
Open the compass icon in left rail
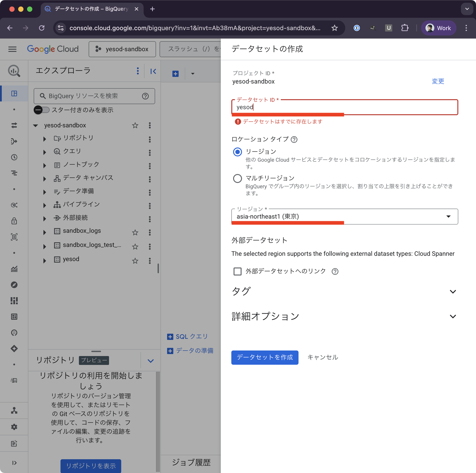(14, 285)
